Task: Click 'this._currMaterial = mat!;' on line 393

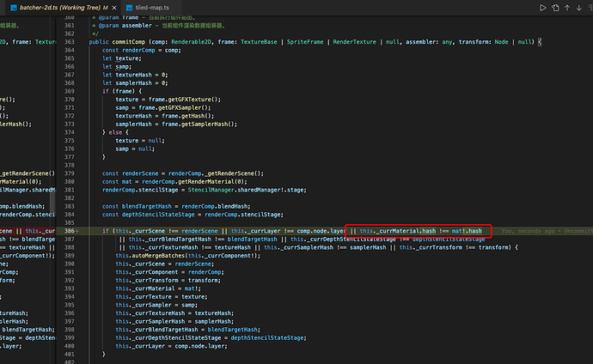Action: pyautogui.click(x=158, y=288)
